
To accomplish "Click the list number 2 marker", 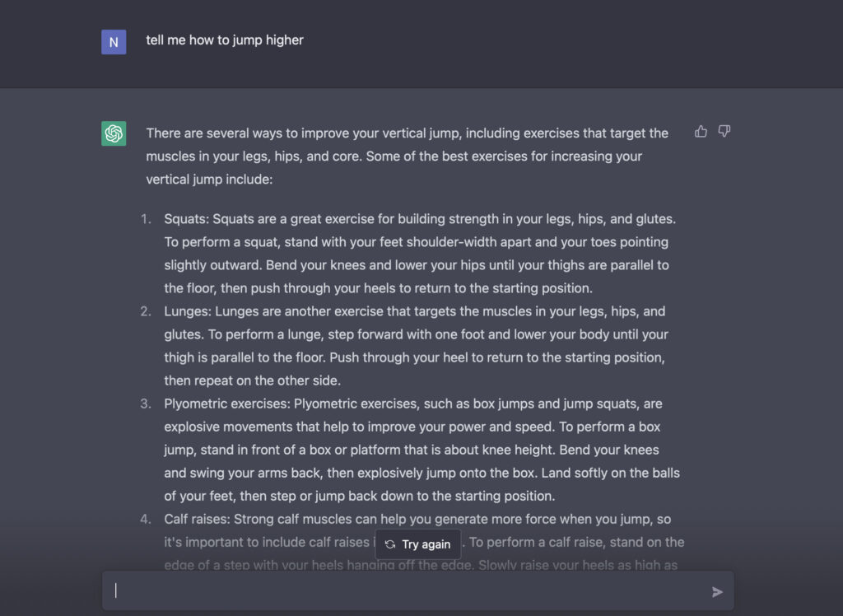I will 146,311.
